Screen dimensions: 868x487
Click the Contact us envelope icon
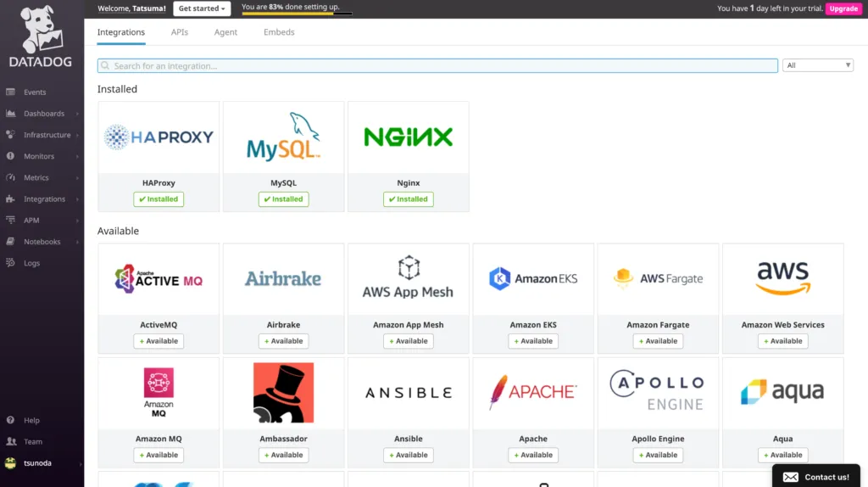[x=791, y=477]
